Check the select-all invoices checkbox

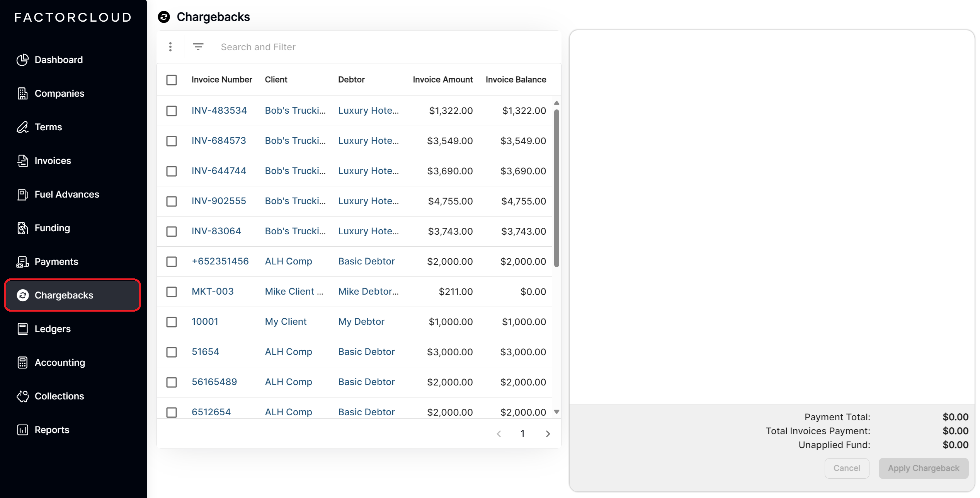point(172,80)
